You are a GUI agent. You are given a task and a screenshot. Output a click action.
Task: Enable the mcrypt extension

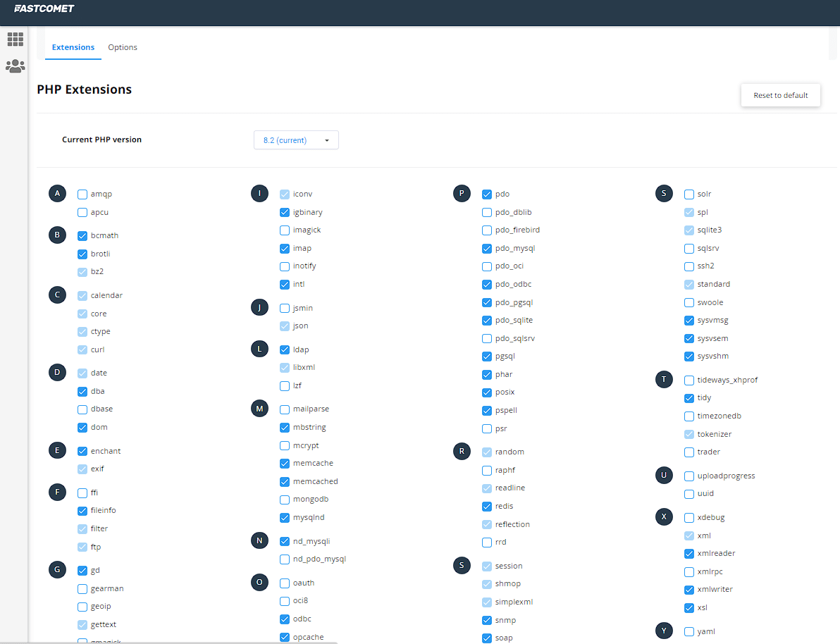coord(285,446)
